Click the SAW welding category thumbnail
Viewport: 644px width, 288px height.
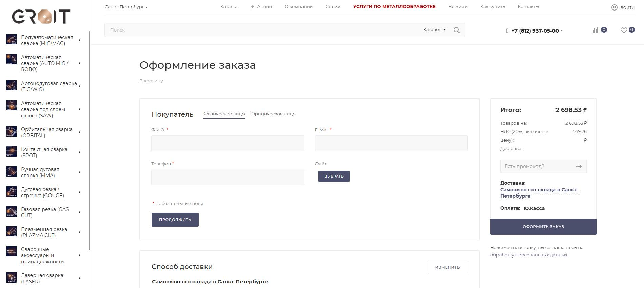coord(12,105)
